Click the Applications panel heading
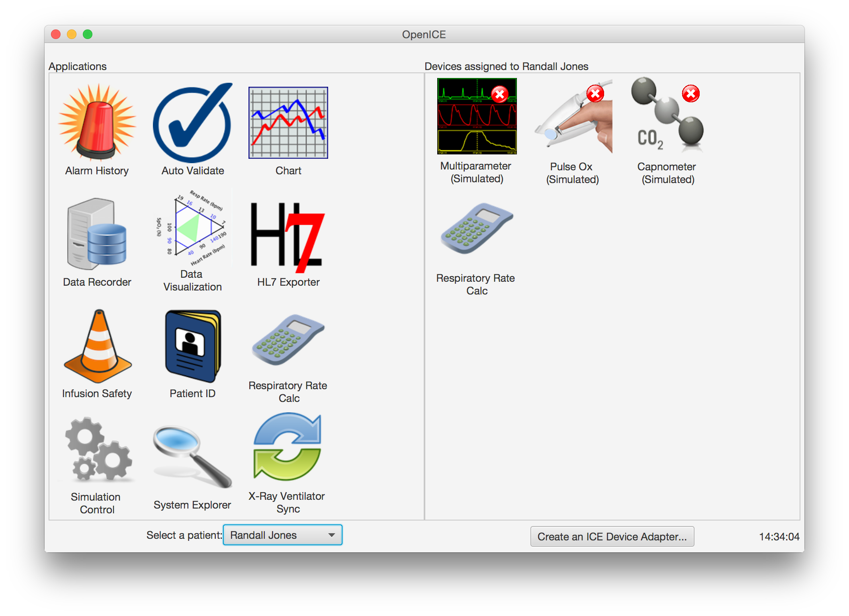Screen dimensions: 849x616 point(78,66)
